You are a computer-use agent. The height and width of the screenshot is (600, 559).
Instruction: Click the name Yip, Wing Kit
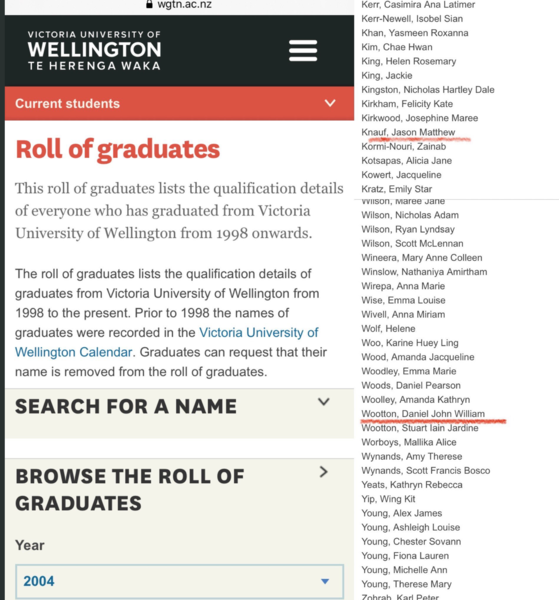(388, 499)
